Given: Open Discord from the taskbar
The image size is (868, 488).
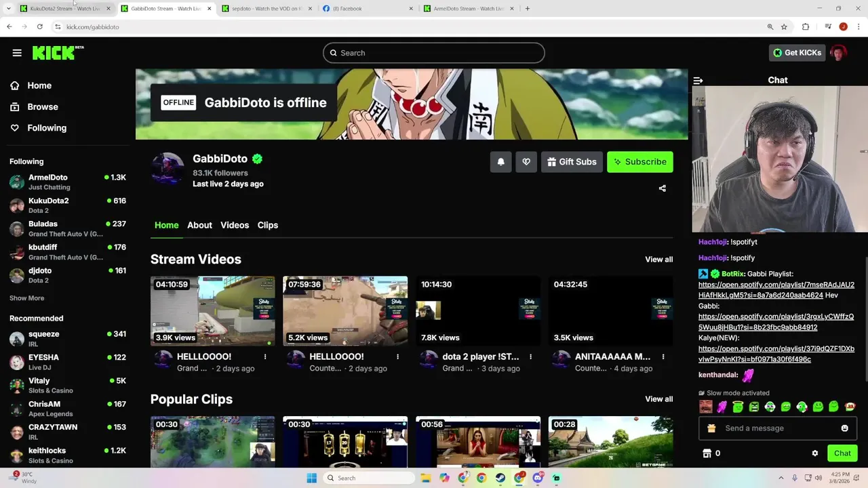Looking at the screenshot, I should [x=538, y=478].
